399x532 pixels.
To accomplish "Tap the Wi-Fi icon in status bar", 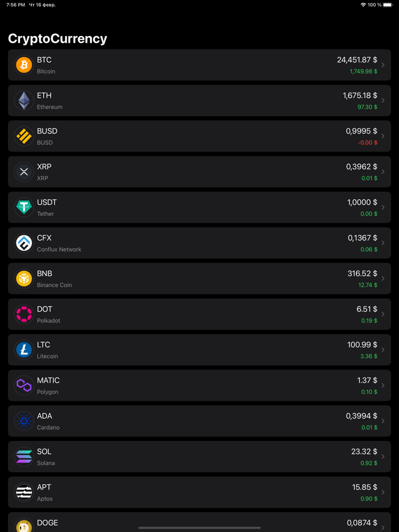I will click(x=364, y=5).
